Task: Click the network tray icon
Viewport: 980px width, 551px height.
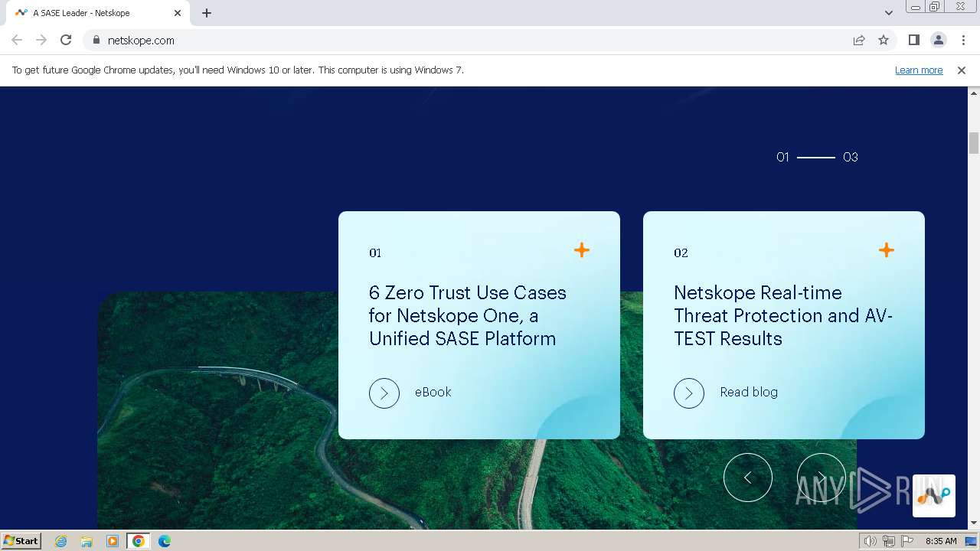Action: pos(889,541)
